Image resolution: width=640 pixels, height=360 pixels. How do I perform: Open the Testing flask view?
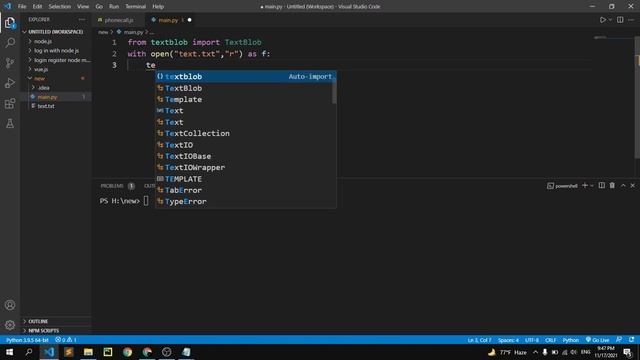[10, 123]
